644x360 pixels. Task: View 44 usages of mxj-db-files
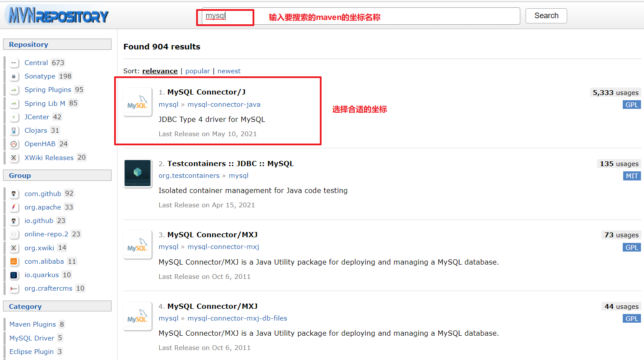[621, 307]
